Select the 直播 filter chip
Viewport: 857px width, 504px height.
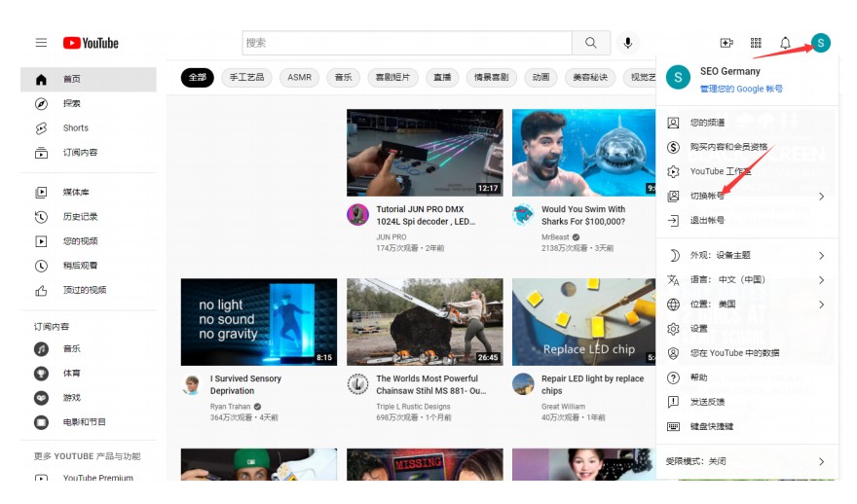coord(442,78)
